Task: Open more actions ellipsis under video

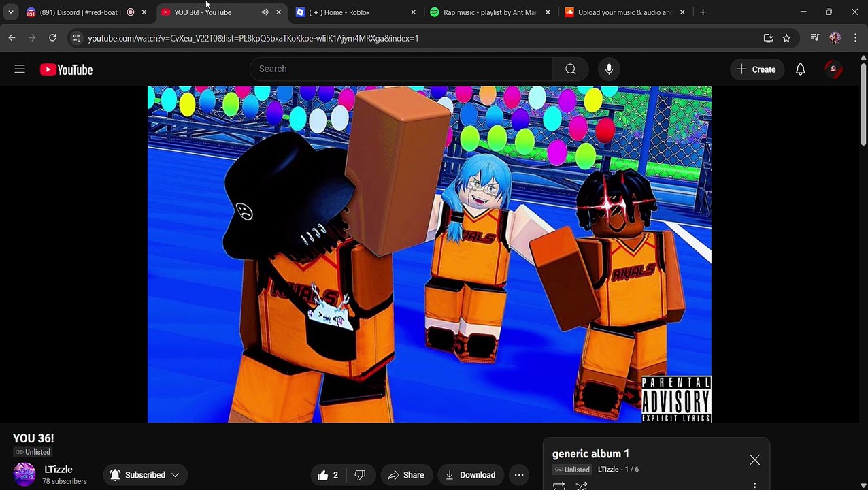Action: pyautogui.click(x=519, y=475)
